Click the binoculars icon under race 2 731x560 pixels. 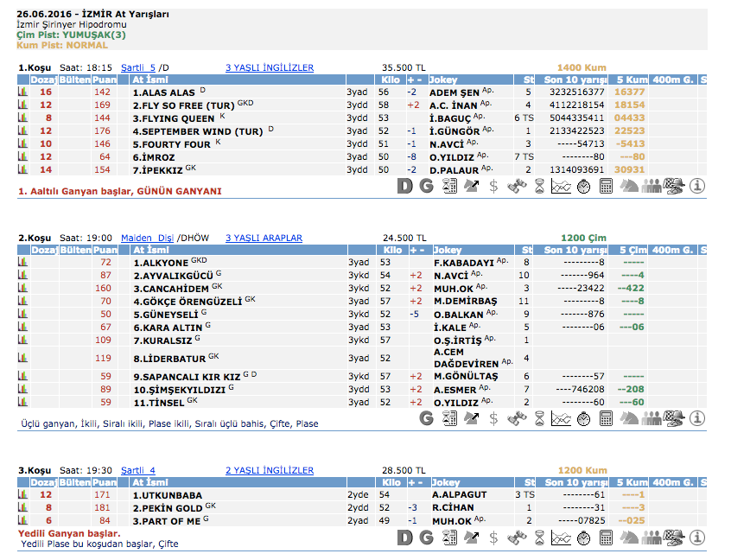pos(516,418)
